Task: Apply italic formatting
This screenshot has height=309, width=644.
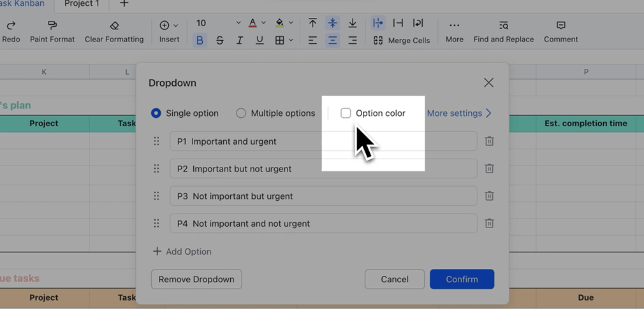Action: (240, 40)
